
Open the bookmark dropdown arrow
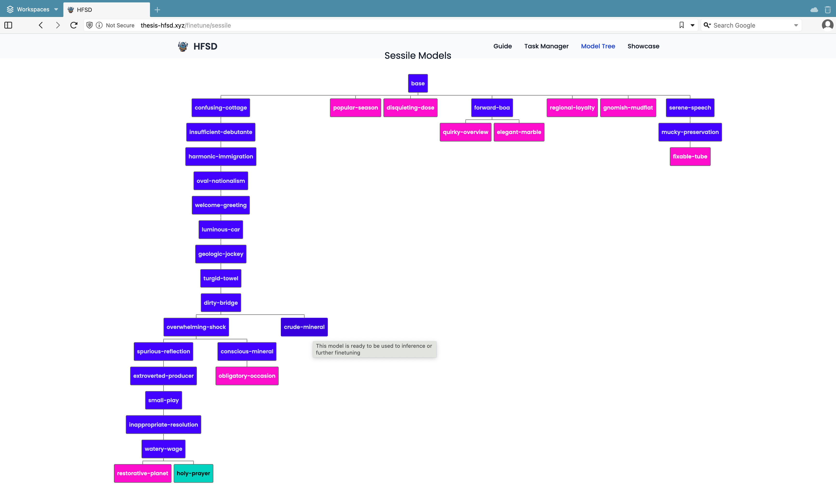(693, 25)
